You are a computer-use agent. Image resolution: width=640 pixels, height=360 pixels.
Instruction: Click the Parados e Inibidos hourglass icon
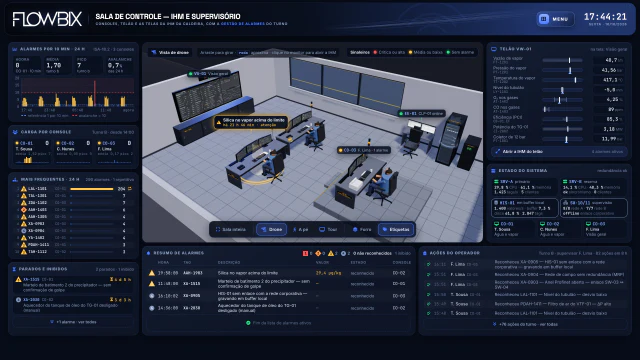14,269
